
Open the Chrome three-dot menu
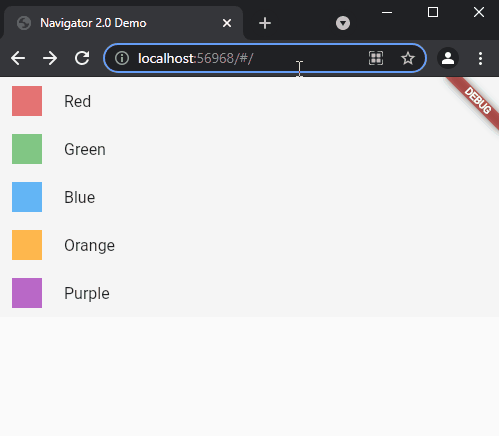[480, 58]
